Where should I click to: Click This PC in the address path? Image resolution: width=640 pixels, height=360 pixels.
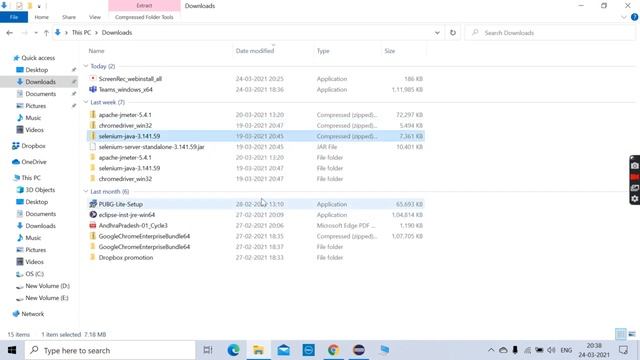[x=81, y=33]
